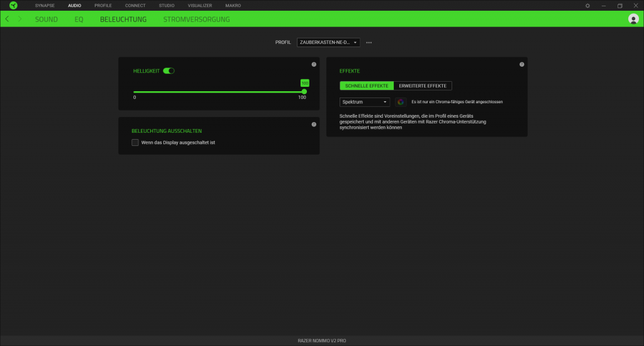
Task: Click the 'Effekte' heading
Action: tap(350, 71)
